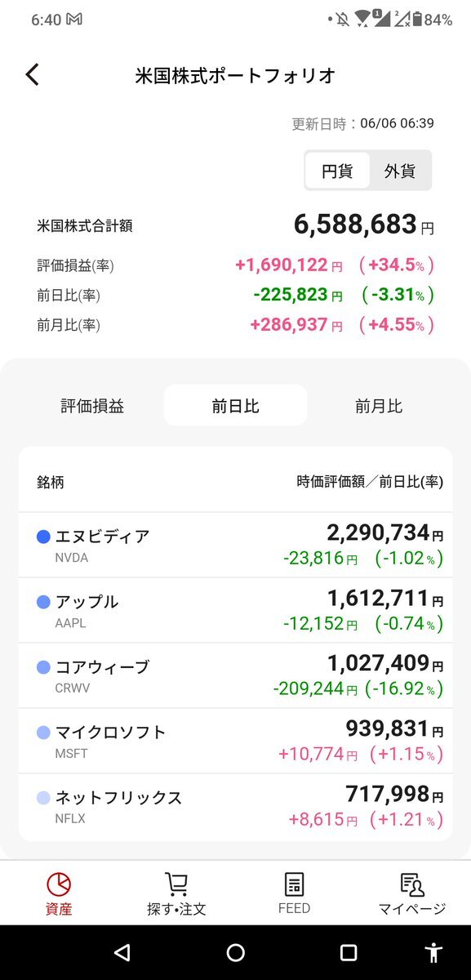Screen dimensions: 471x980
Task: Open the 資産 pie chart icon
Action: tap(59, 884)
